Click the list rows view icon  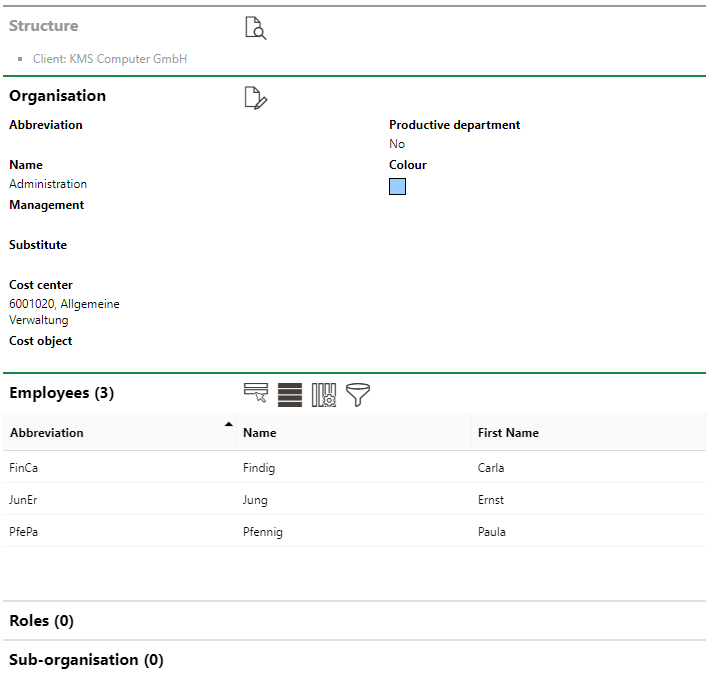(x=290, y=394)
